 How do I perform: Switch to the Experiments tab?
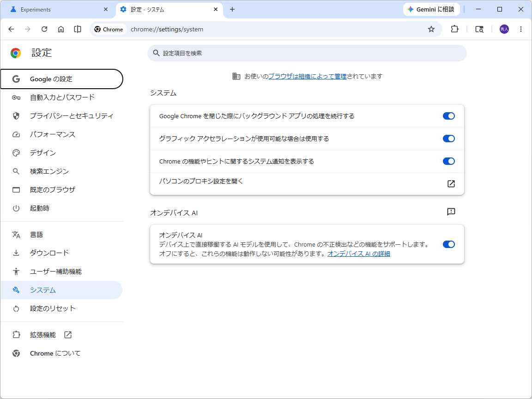58,10
